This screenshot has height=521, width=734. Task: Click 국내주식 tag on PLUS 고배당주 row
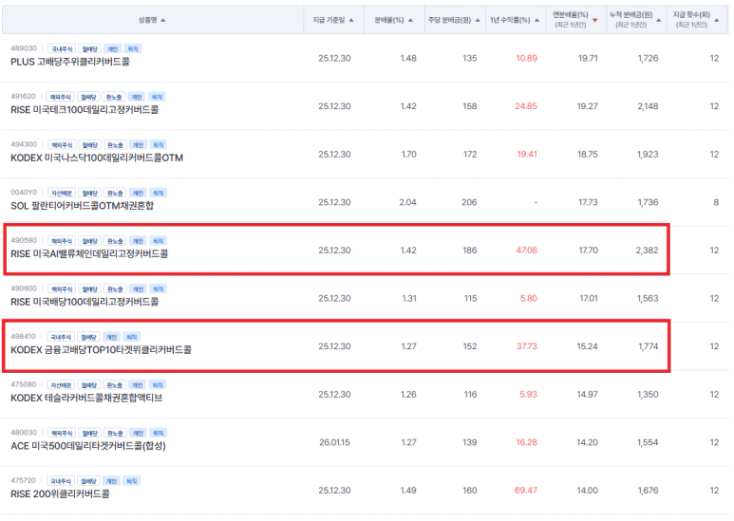(62, 49)
